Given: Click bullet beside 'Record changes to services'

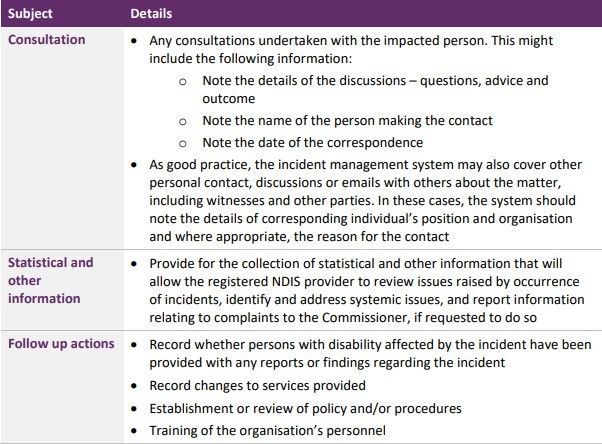Looking at the screenshot, I should coord(134,386).
